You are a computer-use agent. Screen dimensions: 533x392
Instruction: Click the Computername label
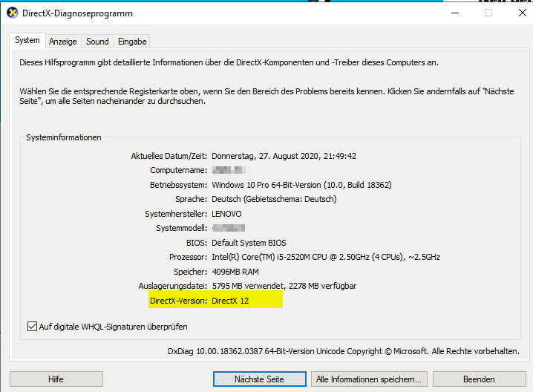178,170
